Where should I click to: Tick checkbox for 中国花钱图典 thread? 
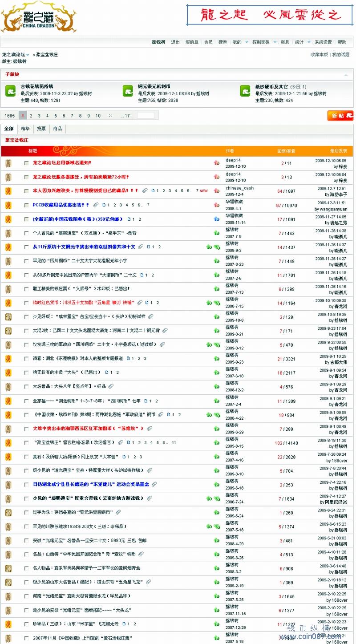click(26, 219)
